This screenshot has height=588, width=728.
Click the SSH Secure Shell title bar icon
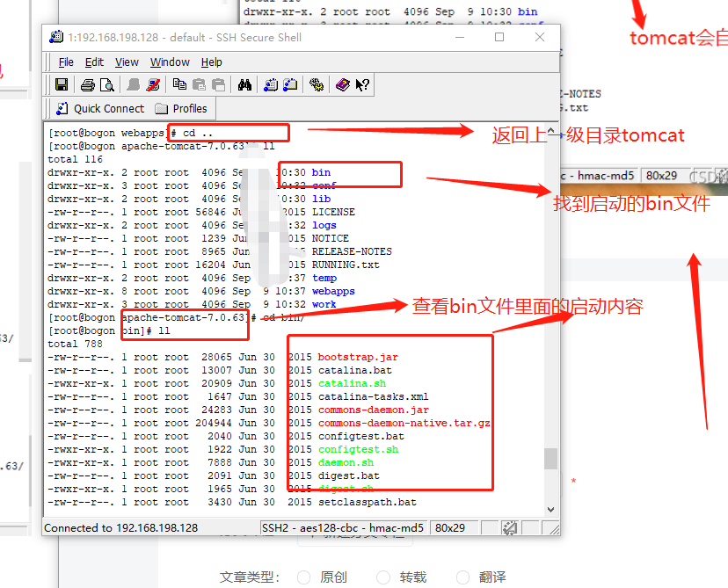click(56, 37)
